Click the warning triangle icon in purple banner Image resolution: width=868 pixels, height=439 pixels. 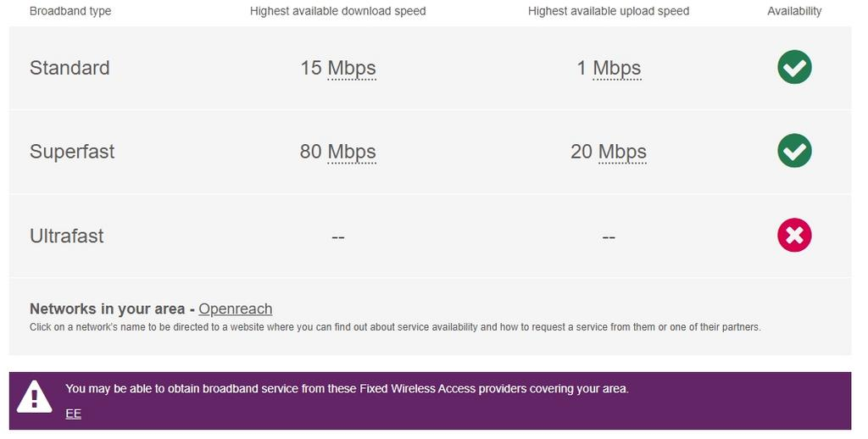[35, 395]
